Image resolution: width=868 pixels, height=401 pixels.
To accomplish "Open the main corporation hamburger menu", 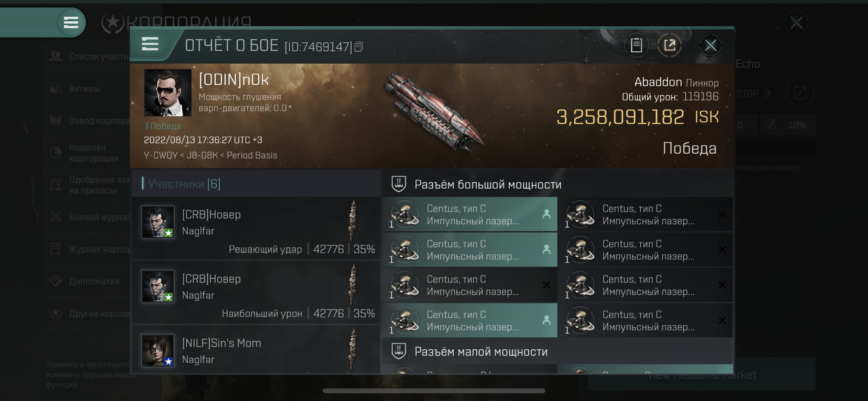I will [71, 23].
